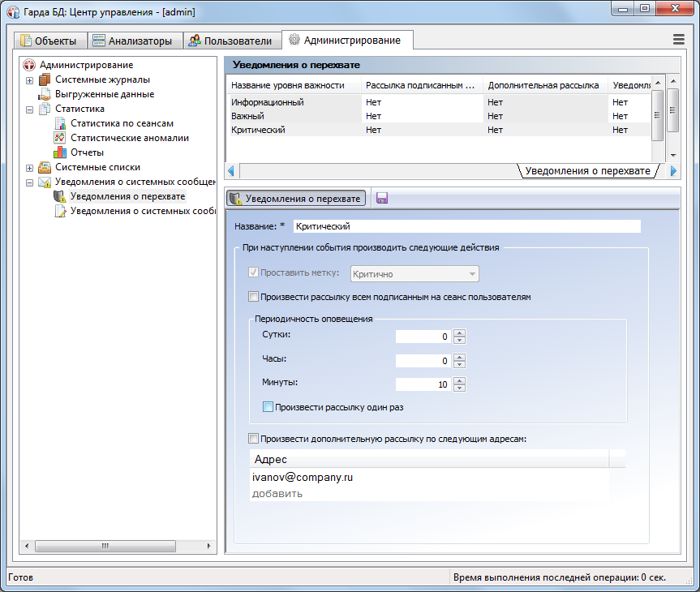Select the Администрирование tab

(x=347, y=41)
